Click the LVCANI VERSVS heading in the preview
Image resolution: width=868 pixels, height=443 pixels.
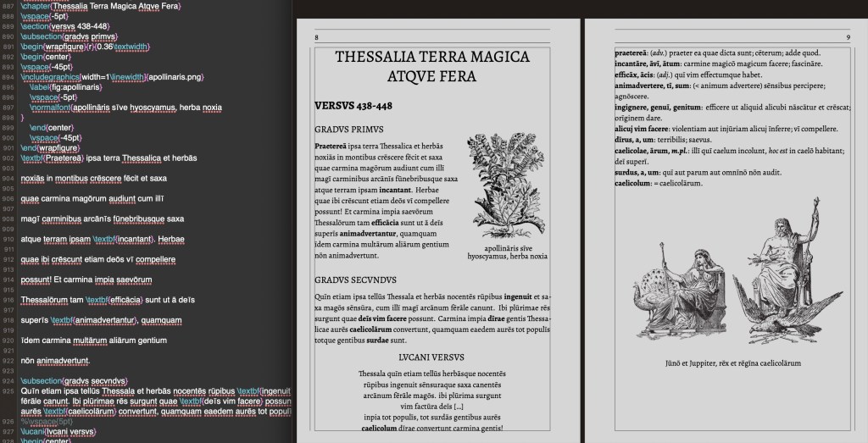coord(431,357)
